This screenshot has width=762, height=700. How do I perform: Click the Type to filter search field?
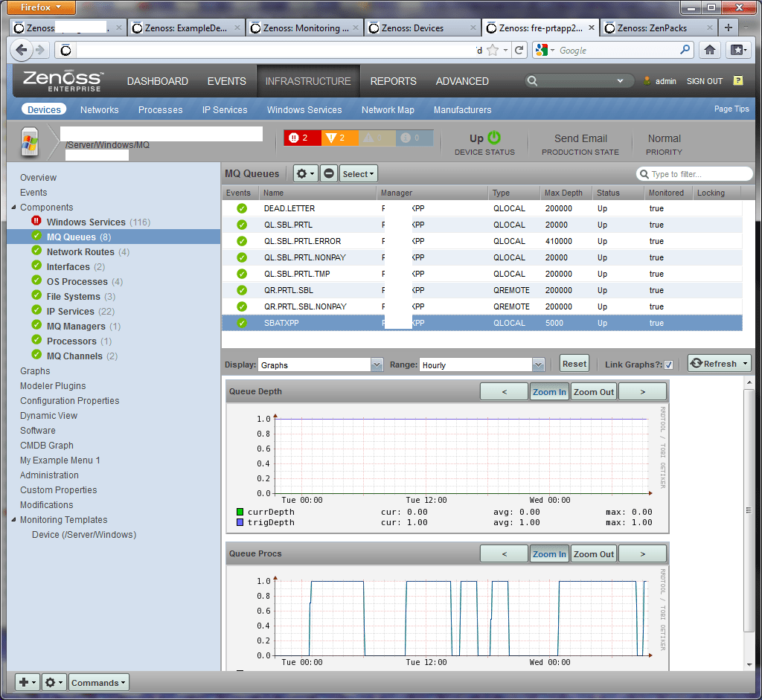tap(694, 173)
